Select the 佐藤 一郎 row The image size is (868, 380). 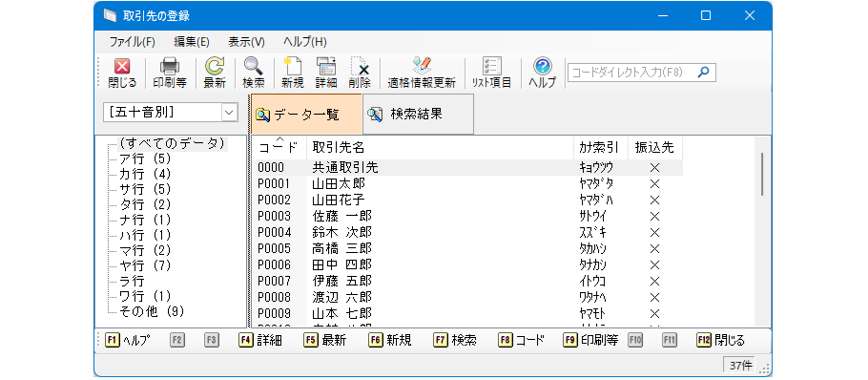tap(467, 216)
